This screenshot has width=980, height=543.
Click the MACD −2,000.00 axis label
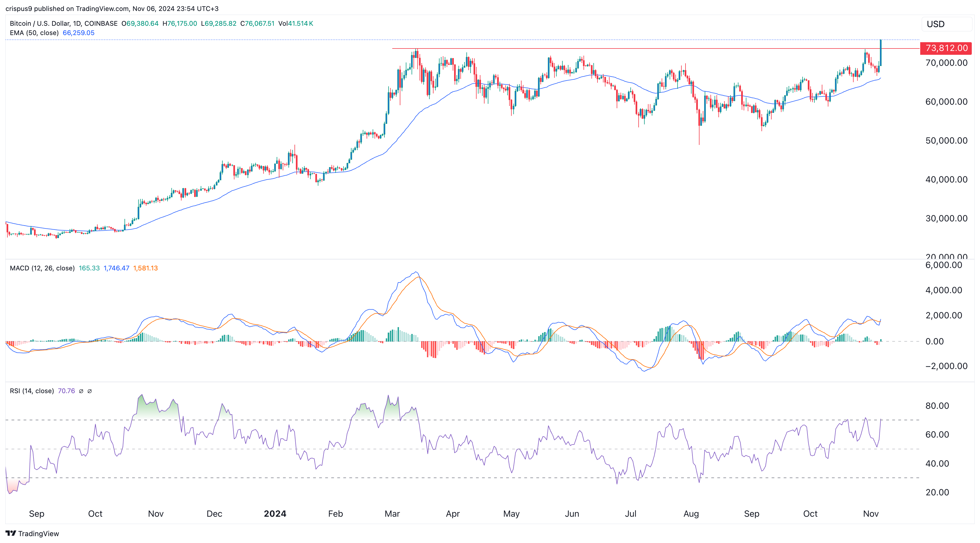pos(946,366)
